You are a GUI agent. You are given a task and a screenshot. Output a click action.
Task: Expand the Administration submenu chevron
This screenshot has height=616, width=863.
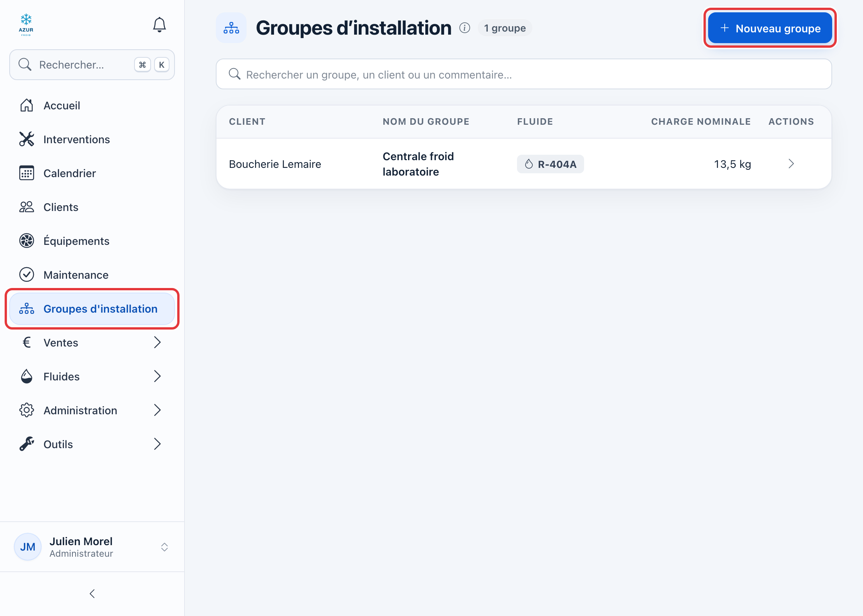(157, 410)
